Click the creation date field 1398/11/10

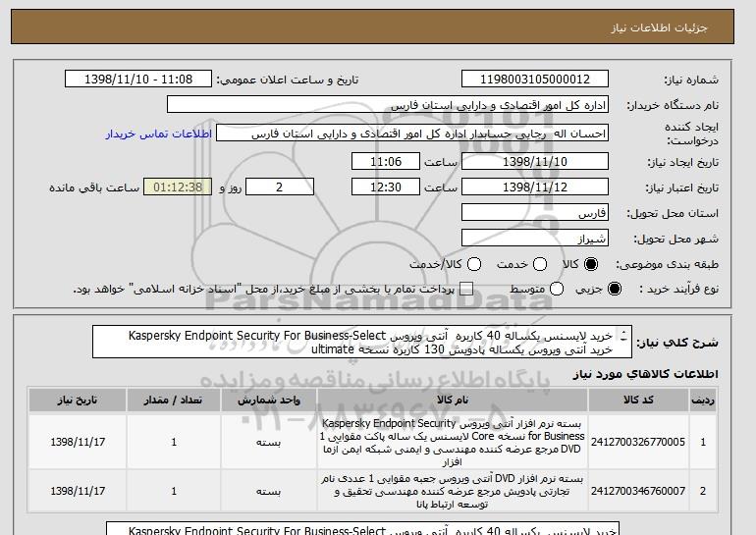click(x=535, y=161)
